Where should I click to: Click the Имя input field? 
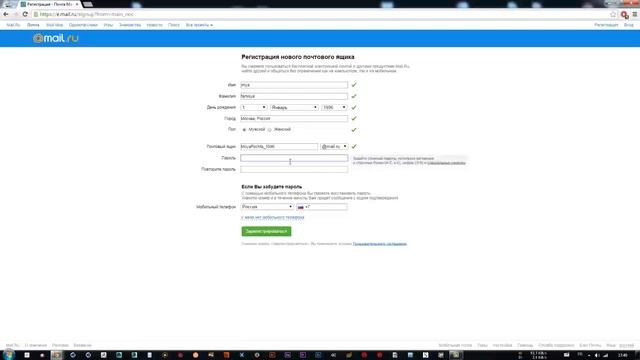point(294,85)
